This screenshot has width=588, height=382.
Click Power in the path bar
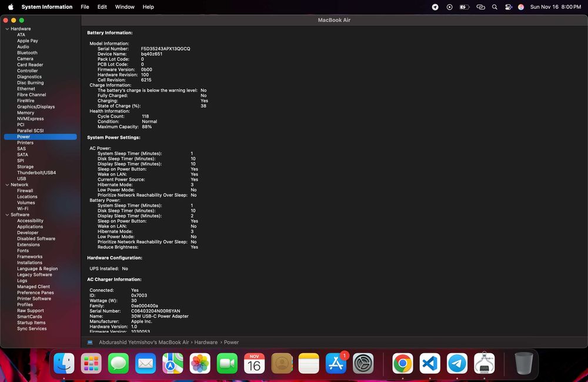coord(231,342)
